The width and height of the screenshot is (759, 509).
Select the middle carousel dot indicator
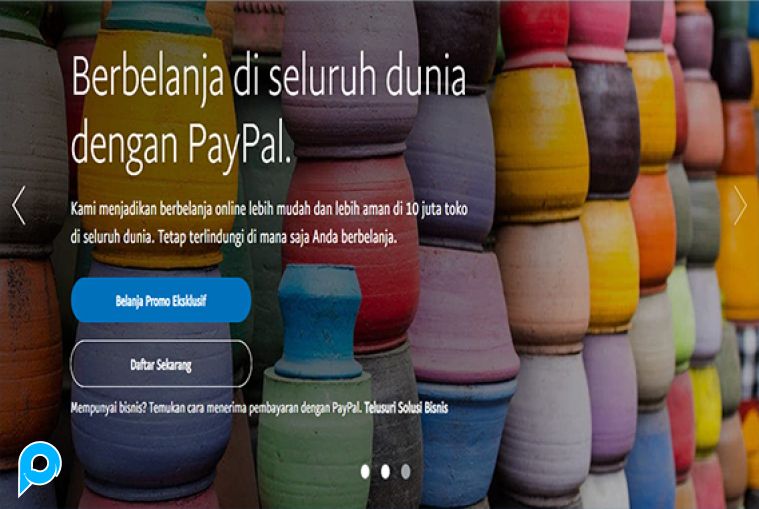[x=385, y=471]
